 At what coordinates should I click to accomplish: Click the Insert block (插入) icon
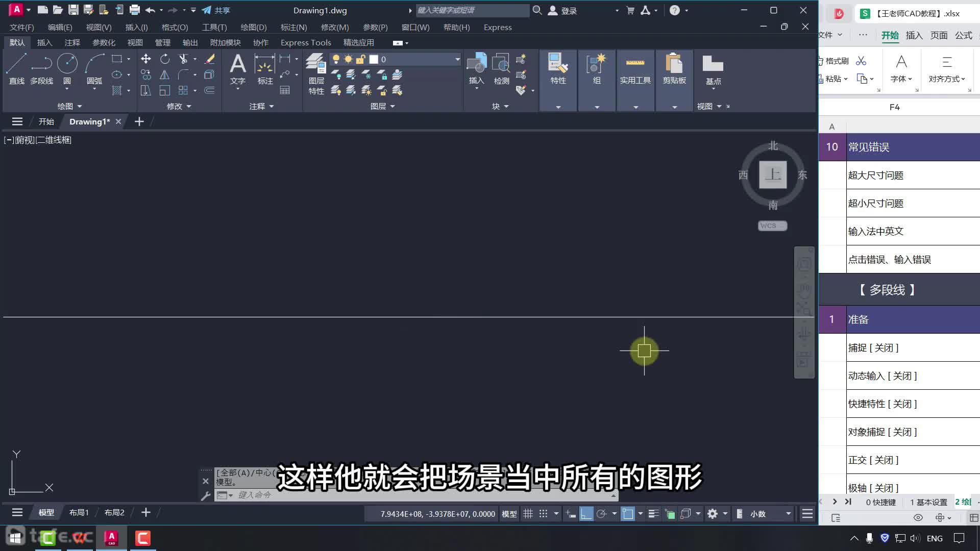pyautogui.click(x=477, y=69)
